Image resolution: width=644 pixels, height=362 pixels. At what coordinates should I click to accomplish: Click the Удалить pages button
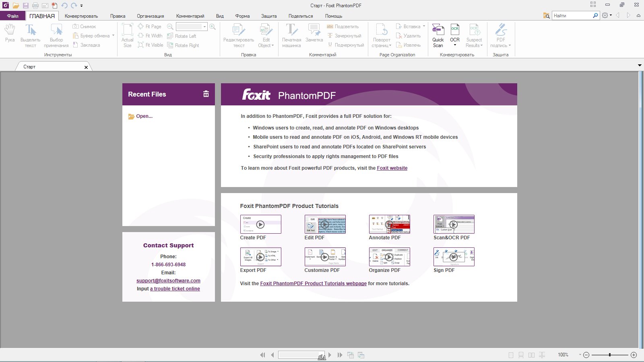click(x=408, y=36)
